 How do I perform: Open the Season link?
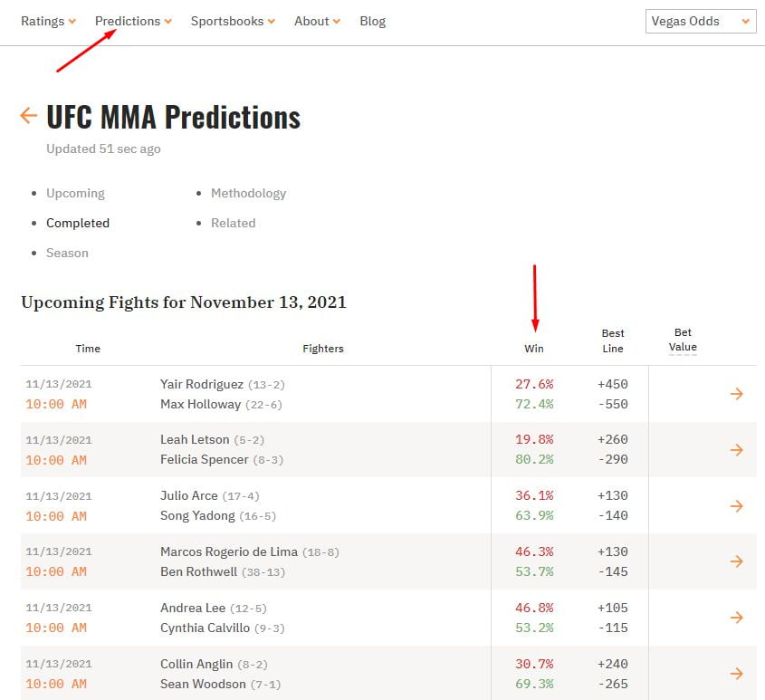67,253
